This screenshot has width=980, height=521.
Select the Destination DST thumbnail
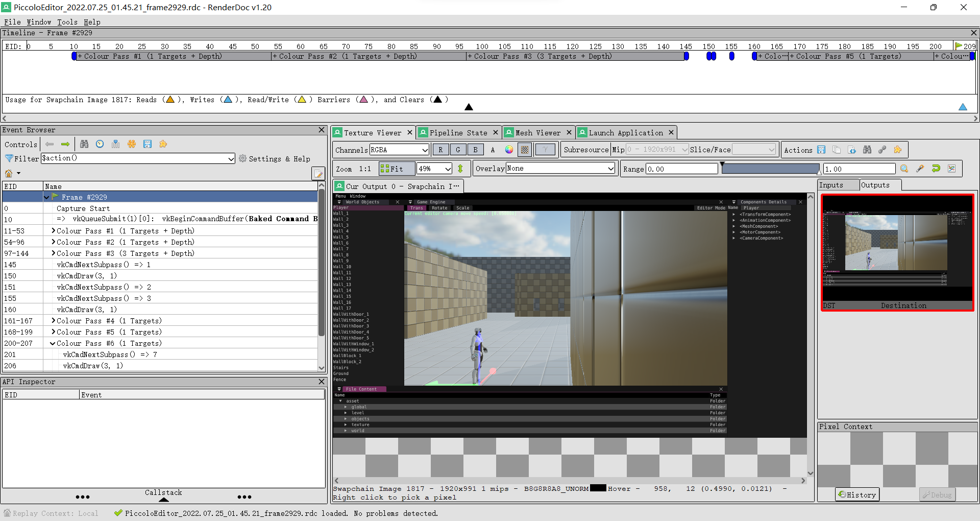897,252
